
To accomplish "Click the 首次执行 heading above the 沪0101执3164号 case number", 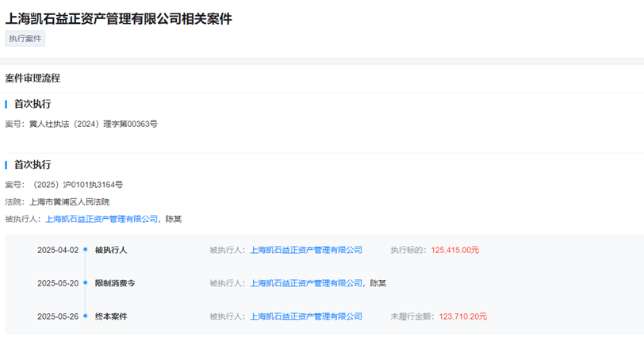I will coord(33,165).
